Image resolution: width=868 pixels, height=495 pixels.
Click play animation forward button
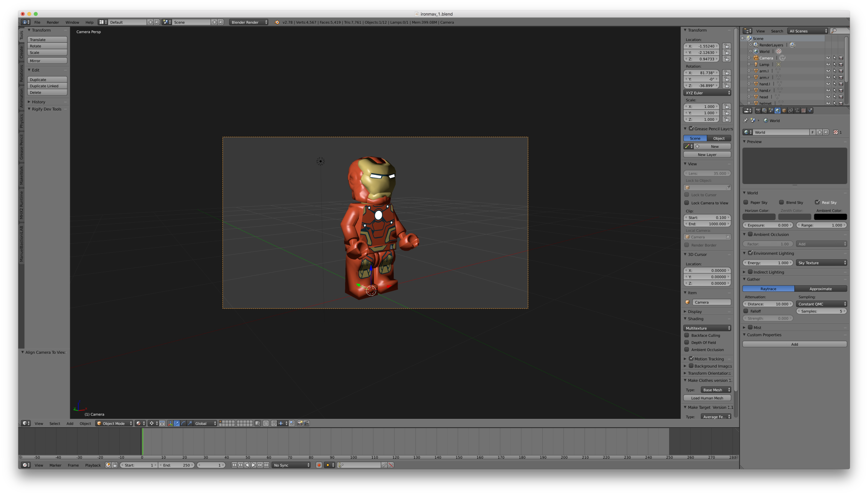(x=253, y=465)
